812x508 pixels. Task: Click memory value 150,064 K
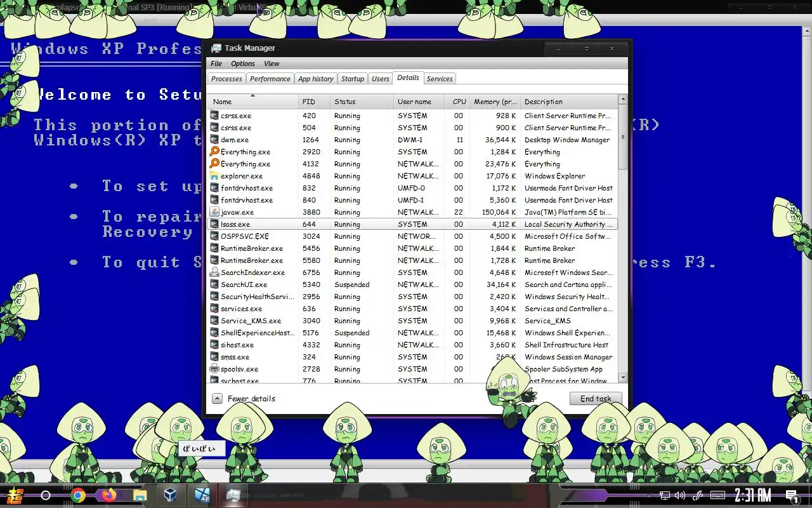pos(499,212)
